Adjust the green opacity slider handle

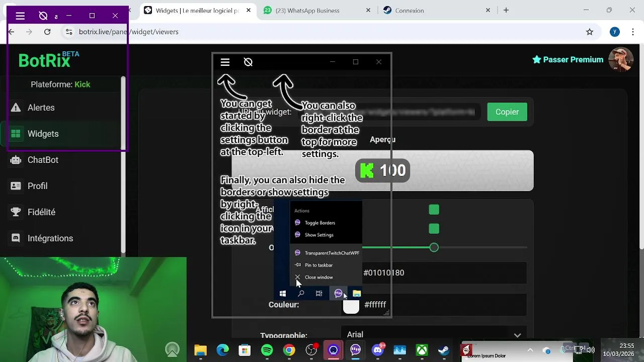[x=434, y=247]
